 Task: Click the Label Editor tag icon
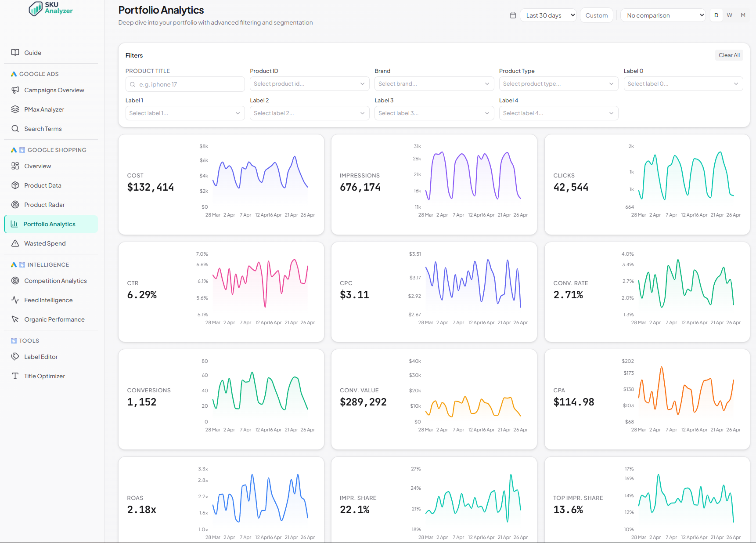15,357
